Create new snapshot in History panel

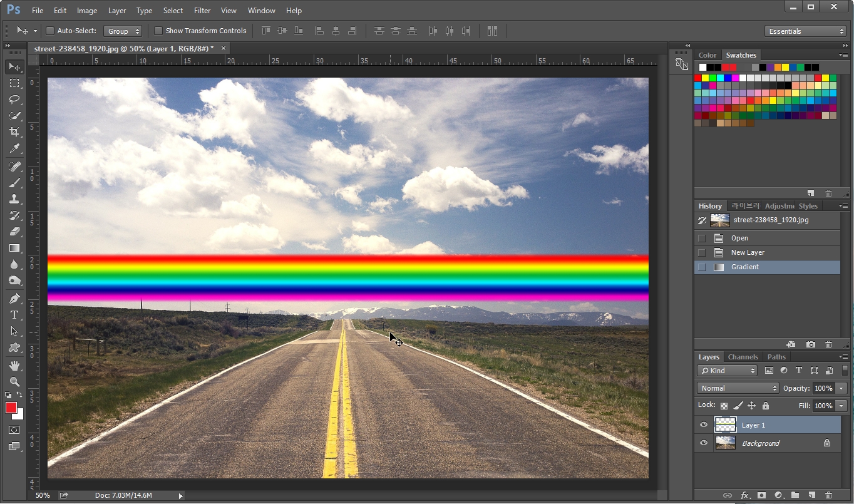(811, 344)
